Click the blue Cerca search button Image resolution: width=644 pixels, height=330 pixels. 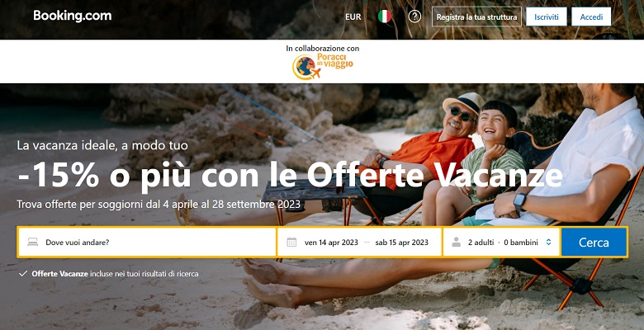pyautogui.click(x=594, y=243)
